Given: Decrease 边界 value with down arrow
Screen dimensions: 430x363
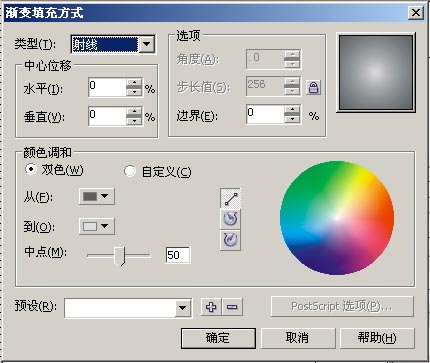Looking at the screenshot, I should [x=292, y=119].
